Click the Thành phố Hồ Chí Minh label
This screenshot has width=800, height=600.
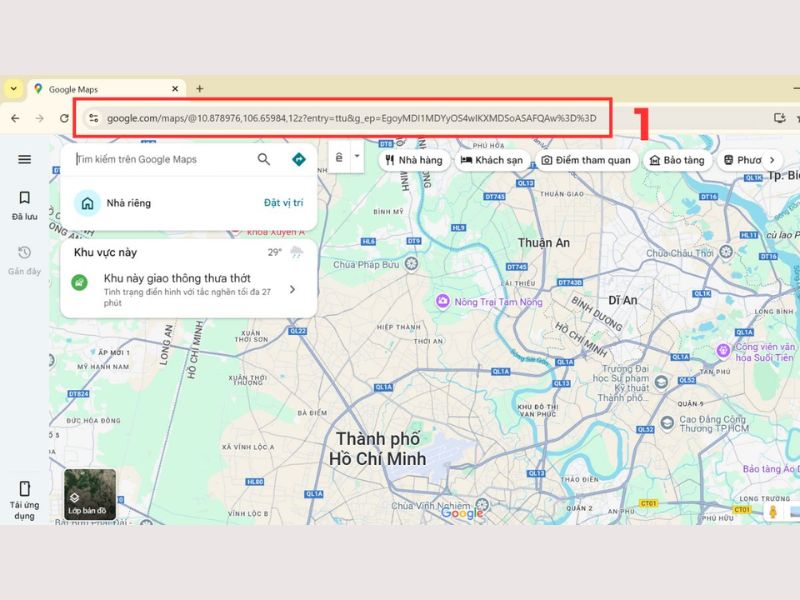pyautogui.click(x=378, y=449)
